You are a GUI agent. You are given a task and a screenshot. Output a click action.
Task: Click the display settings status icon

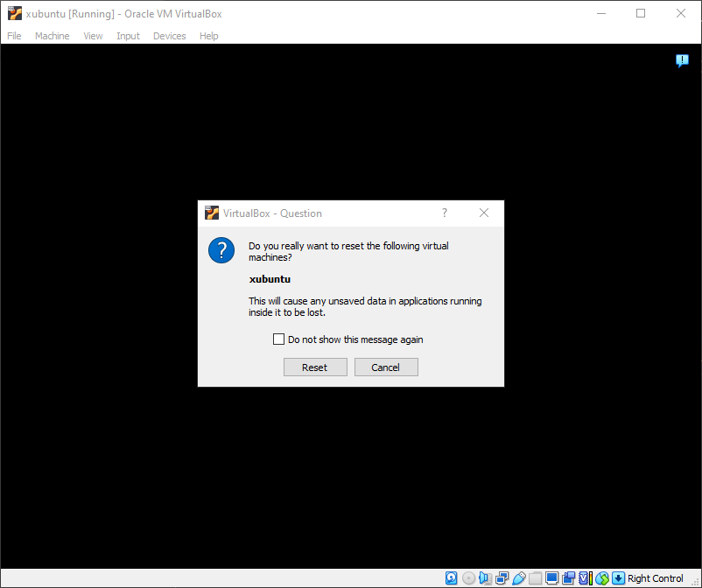point(551,578)
